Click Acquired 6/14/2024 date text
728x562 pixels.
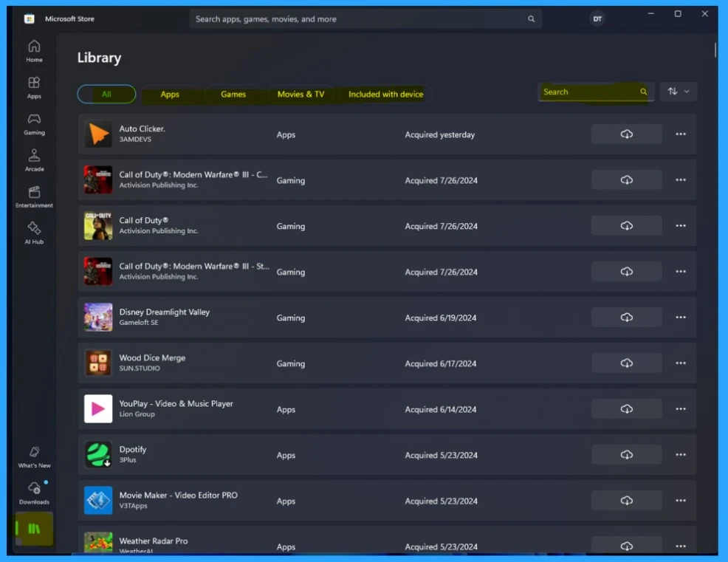(x=441, y=409)
